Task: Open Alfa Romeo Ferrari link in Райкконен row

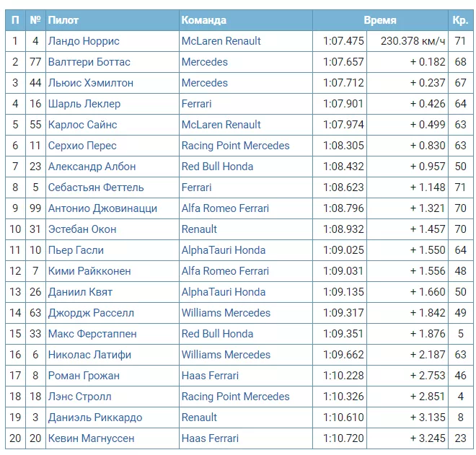Action: 225,271
